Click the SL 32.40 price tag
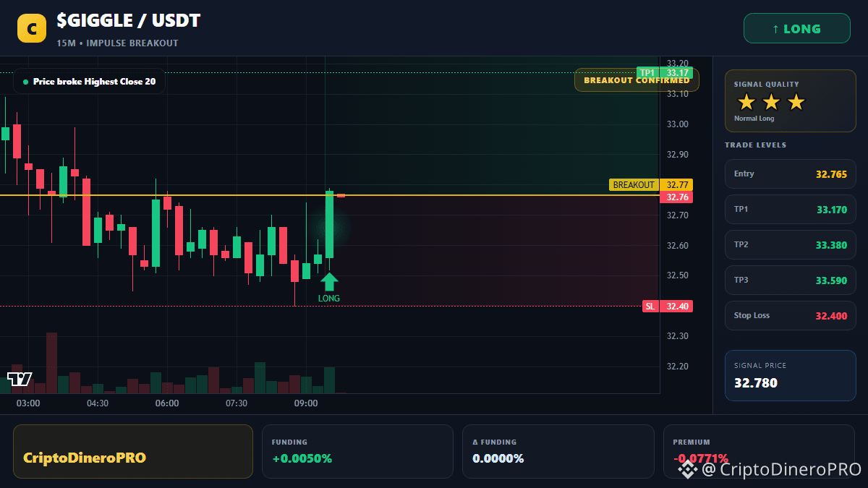Viewport: 868px width, 488px height. click(668, 306)
